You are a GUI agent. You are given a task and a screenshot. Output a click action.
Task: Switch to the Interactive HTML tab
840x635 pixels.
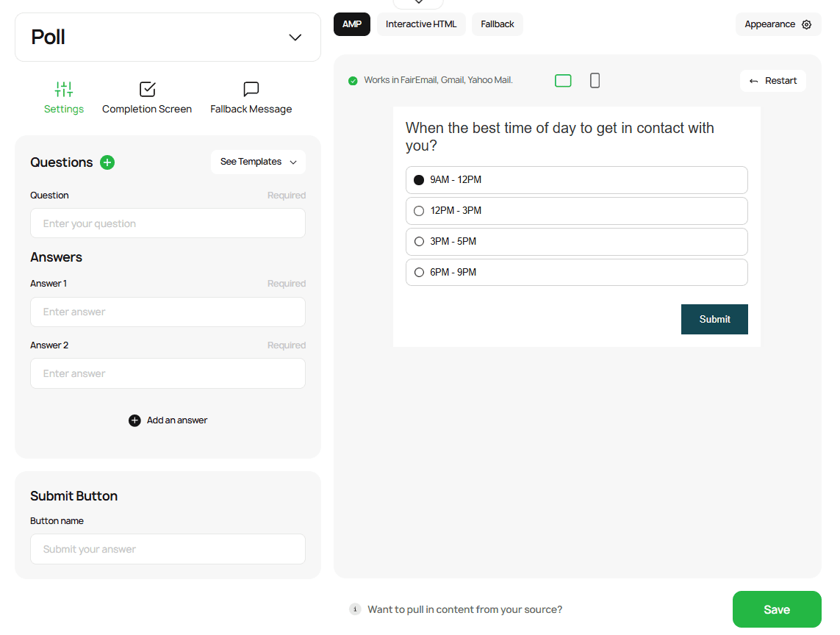(x=421, y=24)
